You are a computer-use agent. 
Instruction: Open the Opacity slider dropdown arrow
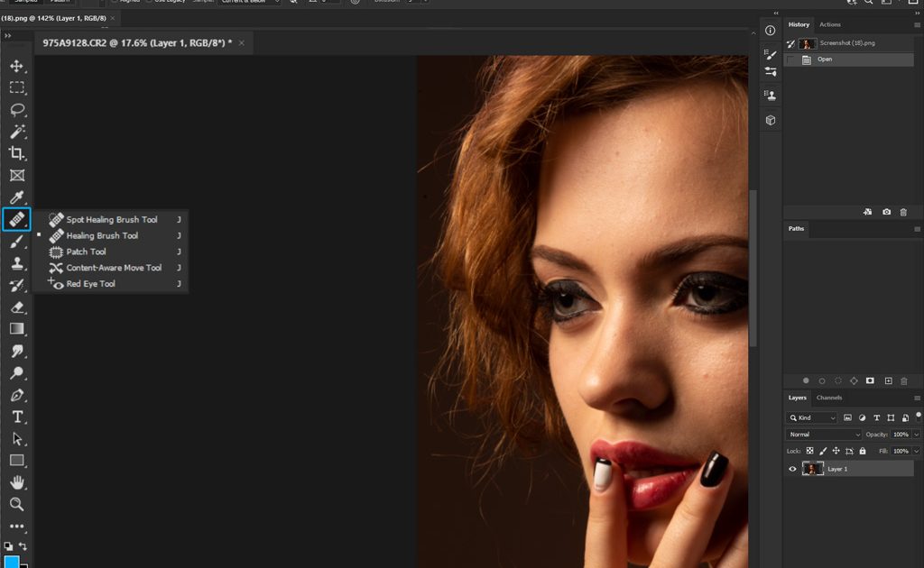click(917, 435)
